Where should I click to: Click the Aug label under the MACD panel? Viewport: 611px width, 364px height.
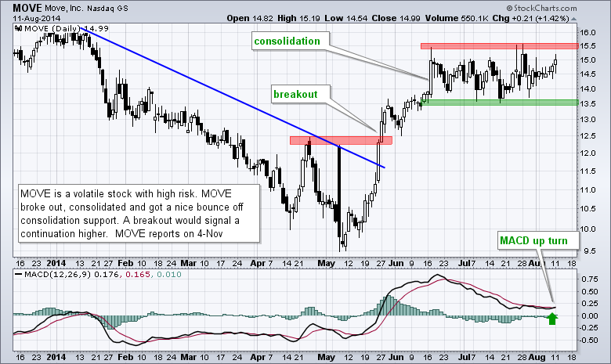(x=537, y=357)
